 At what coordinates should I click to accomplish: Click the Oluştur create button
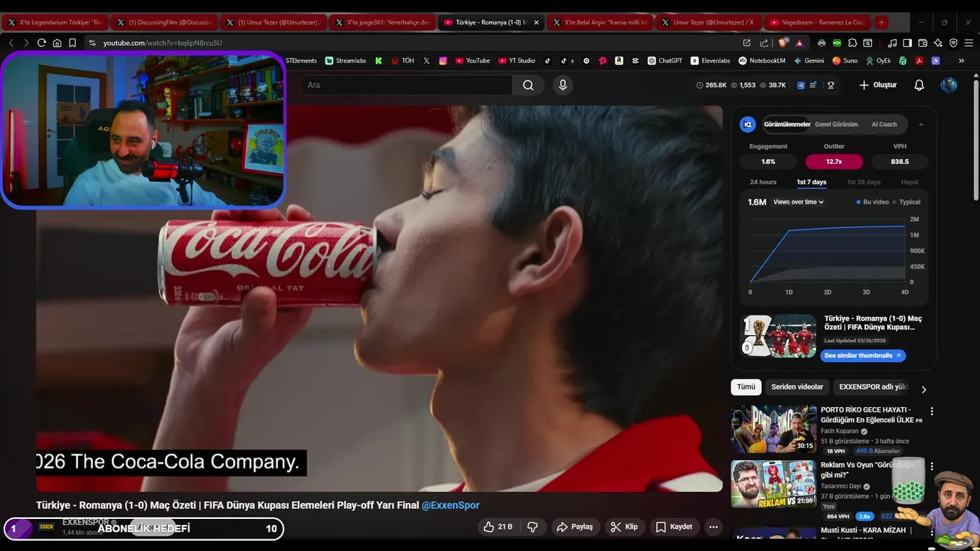pyautogui.click(x=877, y=85)
